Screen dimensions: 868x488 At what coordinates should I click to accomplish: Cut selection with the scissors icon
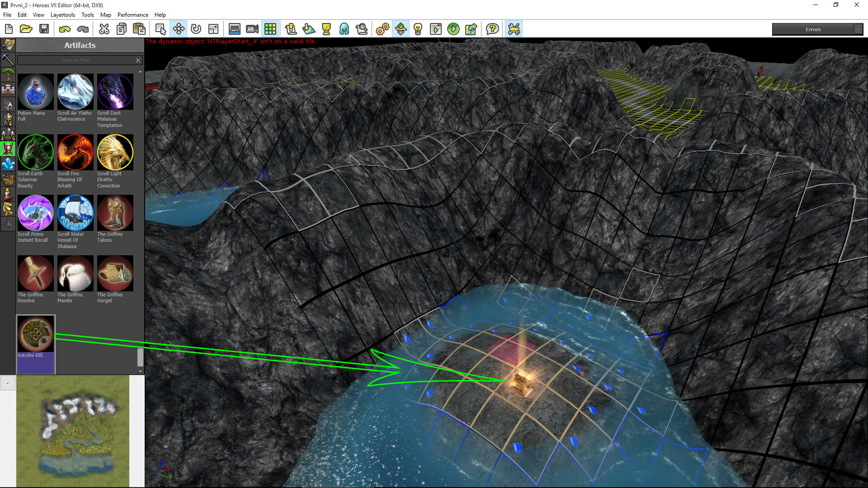point(104,29)
